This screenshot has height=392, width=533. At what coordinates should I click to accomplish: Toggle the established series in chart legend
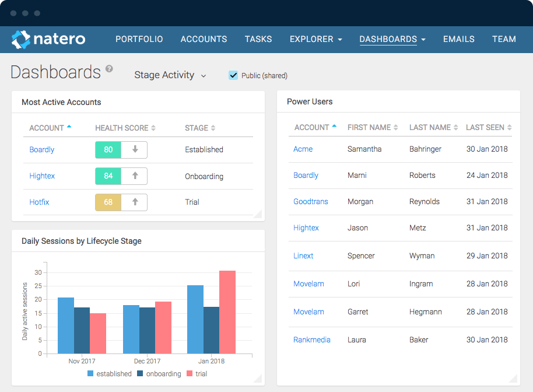(x=110, y=374)
